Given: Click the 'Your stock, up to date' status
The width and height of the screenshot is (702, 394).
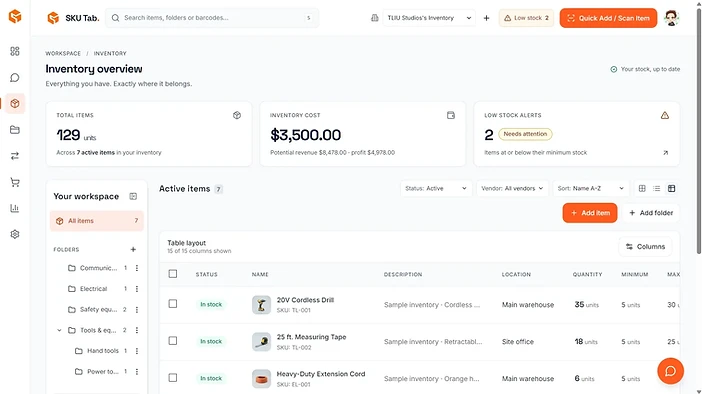Looking at the screenshot, I should coord(645,69).
